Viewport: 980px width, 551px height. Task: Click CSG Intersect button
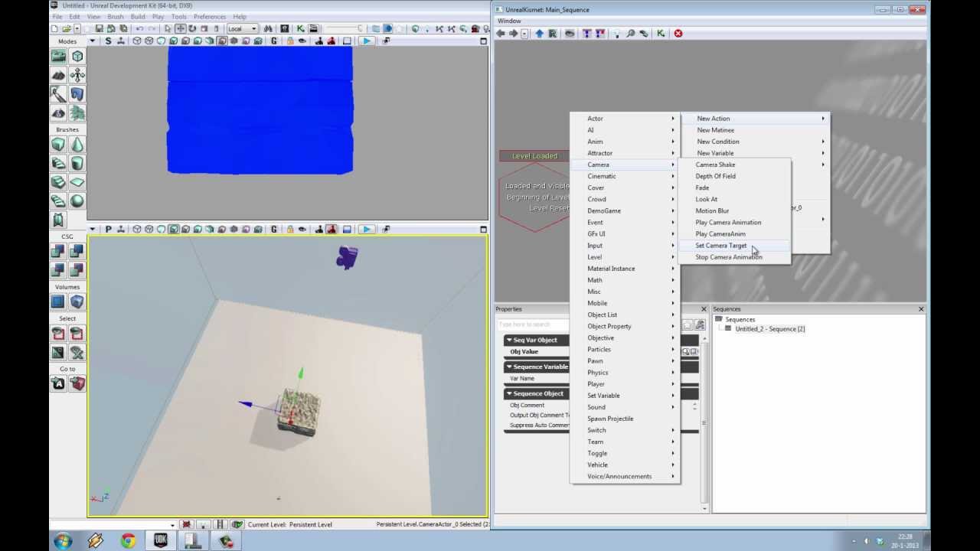(58, 270)
